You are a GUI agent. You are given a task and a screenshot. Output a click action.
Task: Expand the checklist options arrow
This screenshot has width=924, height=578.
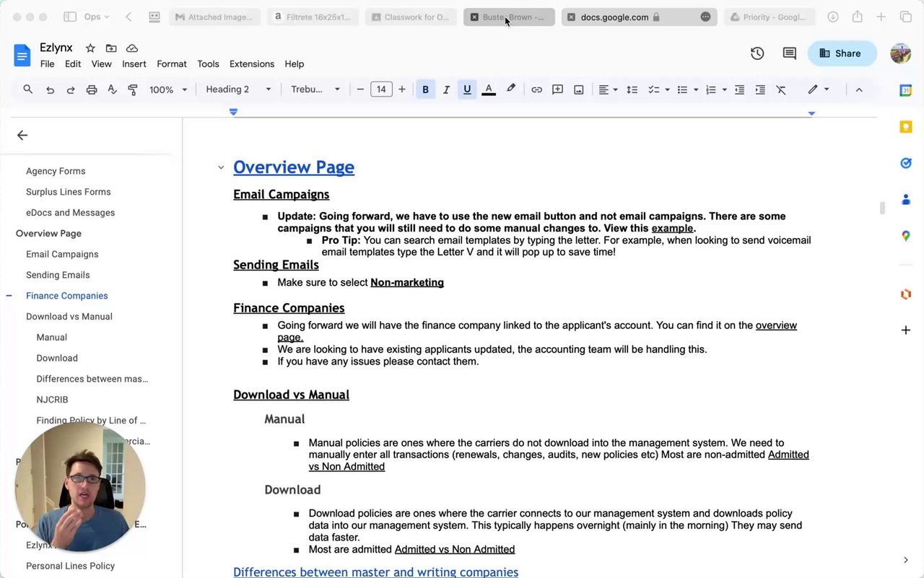667,89
